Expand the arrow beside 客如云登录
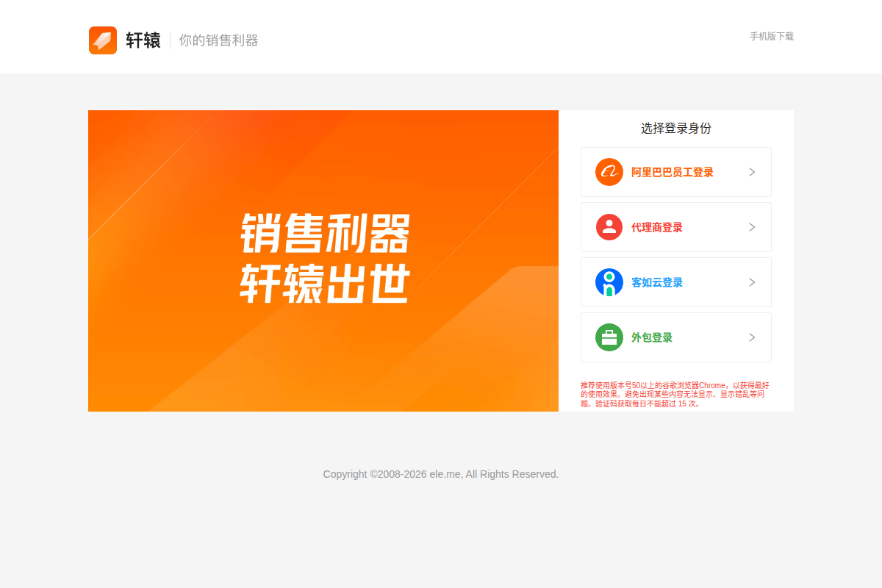 pyautogui.click(x=752, y=282)
